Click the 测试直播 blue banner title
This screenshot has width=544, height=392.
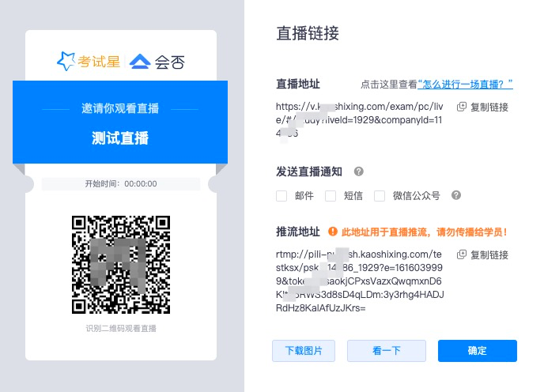click(x=120, y=138)
